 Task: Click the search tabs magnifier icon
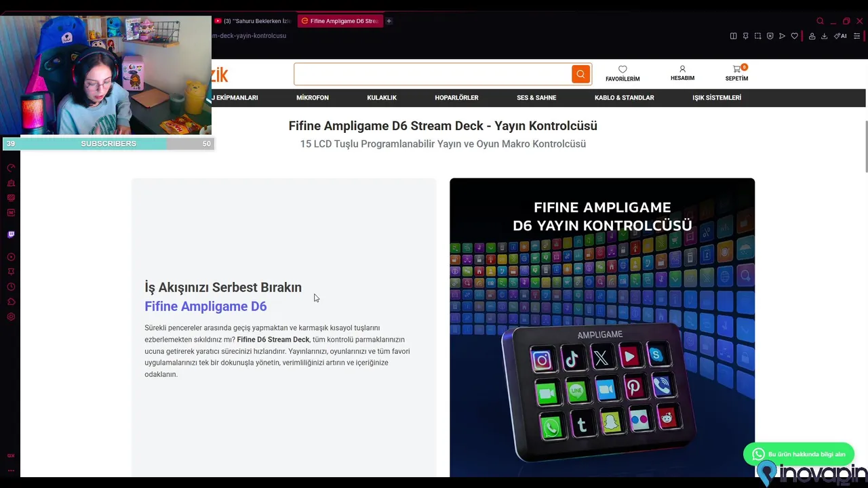[x=820, y=21]
